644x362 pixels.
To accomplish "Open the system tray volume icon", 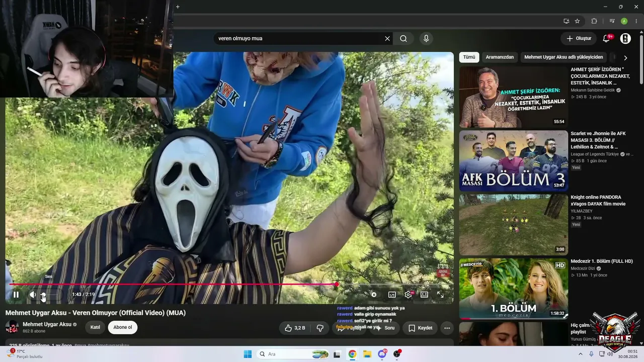I will click(610, 354).
